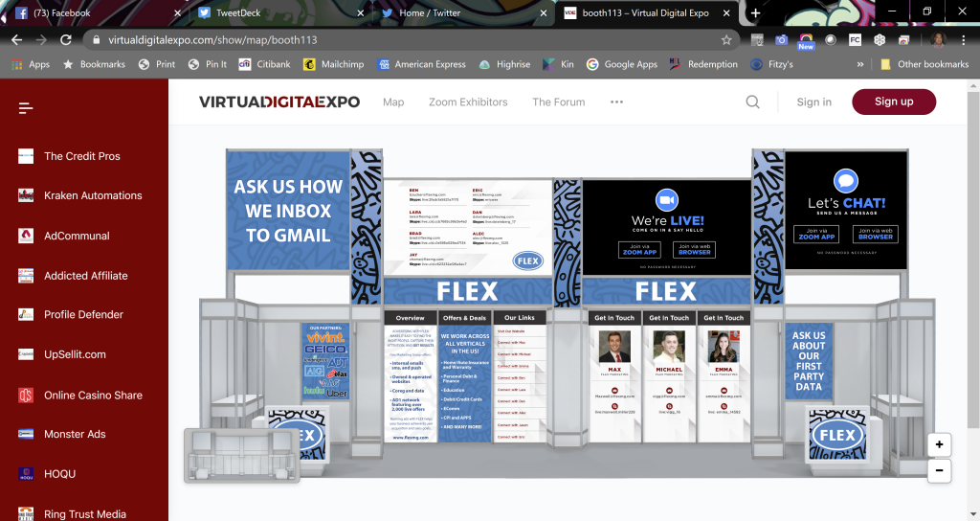Click the FLEX oval logo on right pedestal
The height and width of the screenshot is (521, 980).
pos(837,436)
